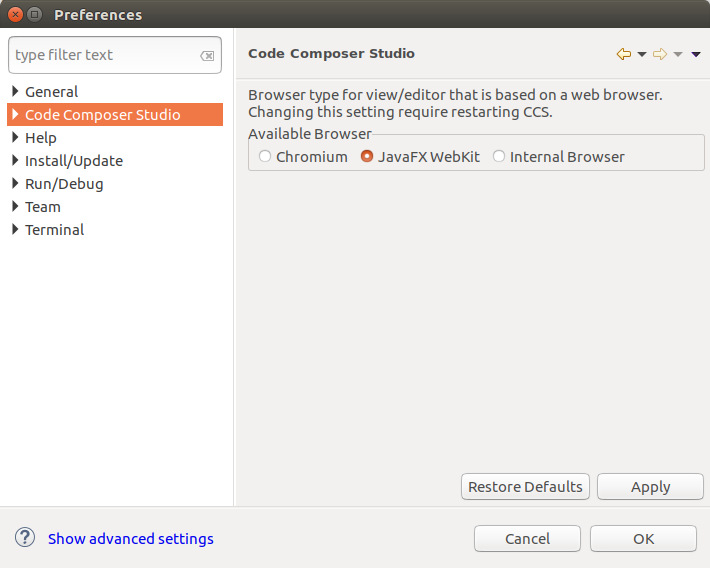Expand the Install/Update tree node

15,161
